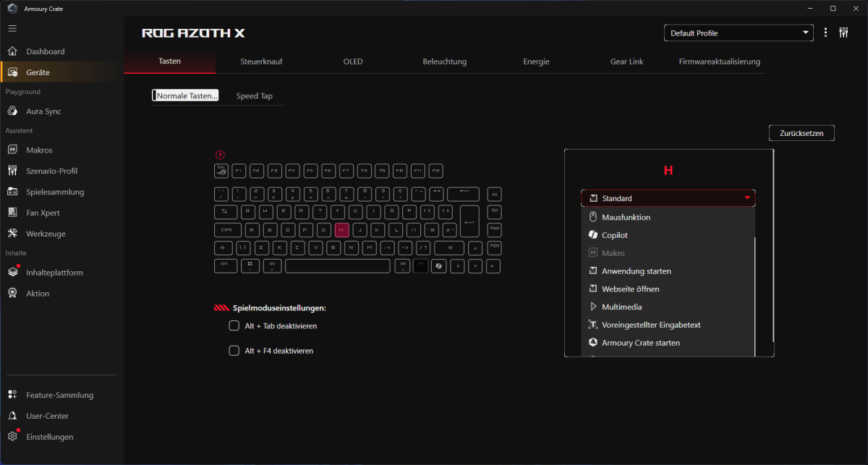
Task: Choose Mausfunktion from the dropdown list
Action: click(626, 217)
